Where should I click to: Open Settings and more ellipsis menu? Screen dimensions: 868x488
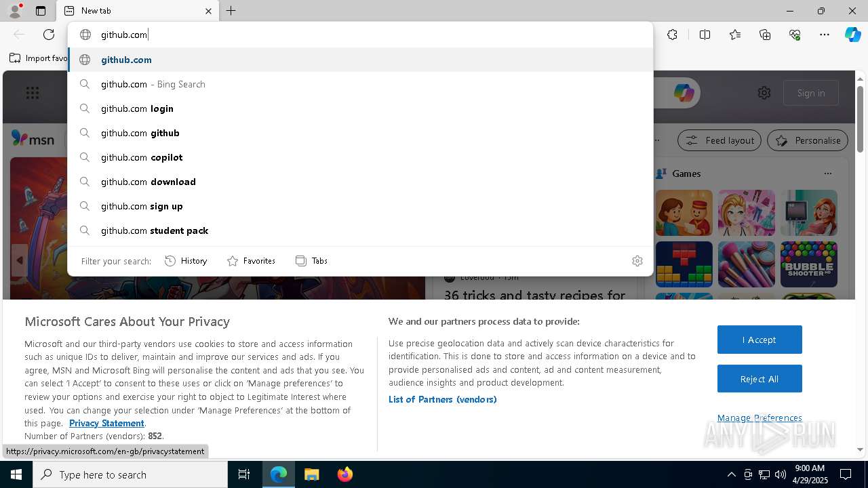(x=825, y=35)
